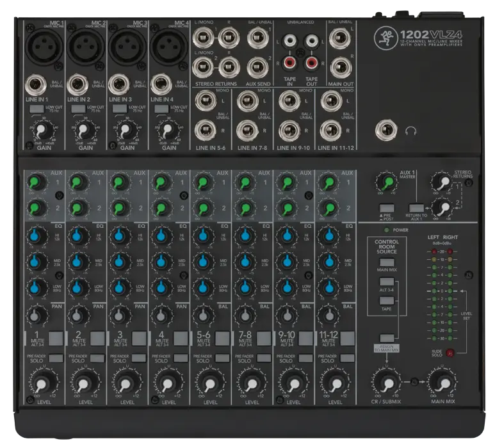
Task: Toggle Pre Fader Solo on channel 3
Action: click(138, 358)
